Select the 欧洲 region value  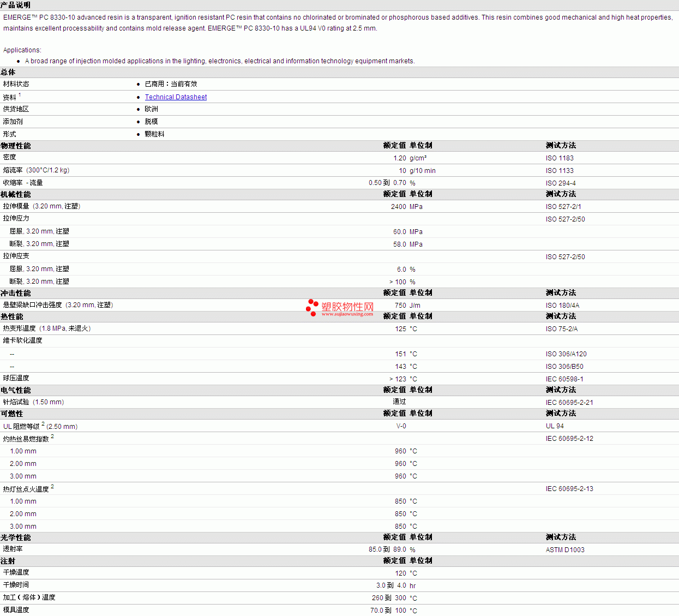pyautogui.click(x=152, y=109)
